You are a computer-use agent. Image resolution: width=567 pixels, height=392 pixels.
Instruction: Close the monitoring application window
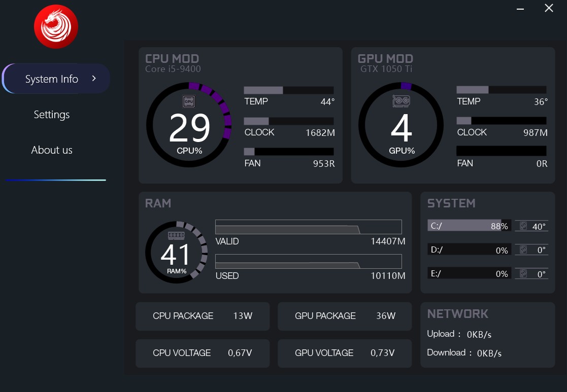coord(549,8)
